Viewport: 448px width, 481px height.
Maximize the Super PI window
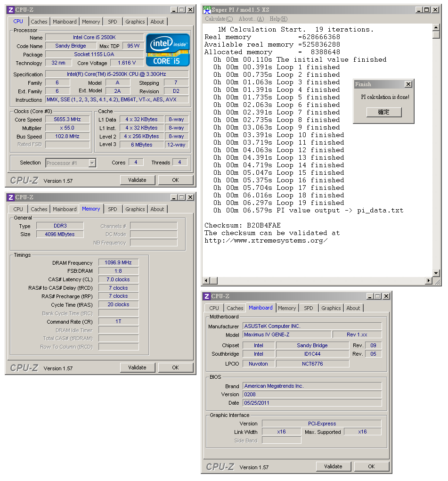426,10
